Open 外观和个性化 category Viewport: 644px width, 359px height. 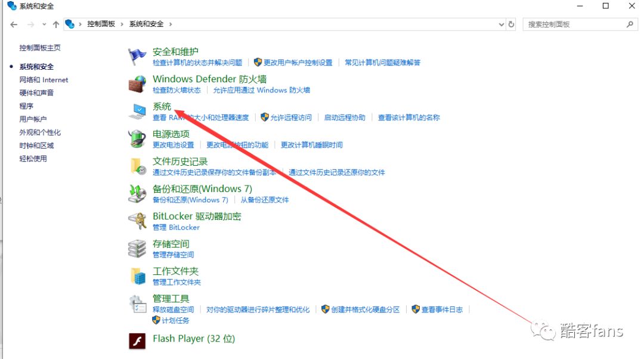point(40,132)
